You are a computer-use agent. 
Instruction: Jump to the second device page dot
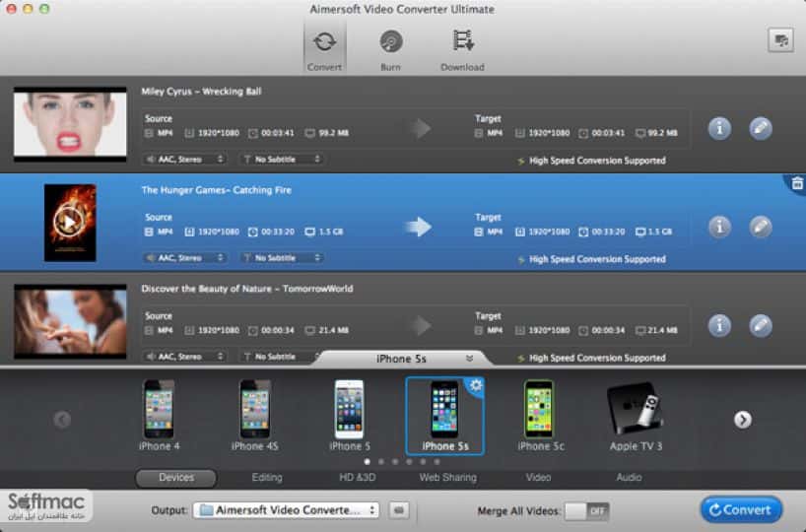click(381, 462)
